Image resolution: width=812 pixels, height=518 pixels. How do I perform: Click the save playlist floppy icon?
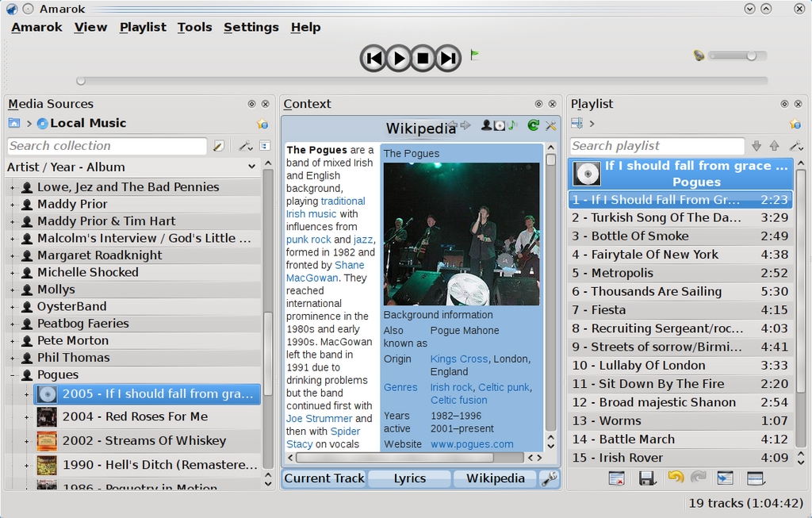pyautogui.click(x=646, y=478)
